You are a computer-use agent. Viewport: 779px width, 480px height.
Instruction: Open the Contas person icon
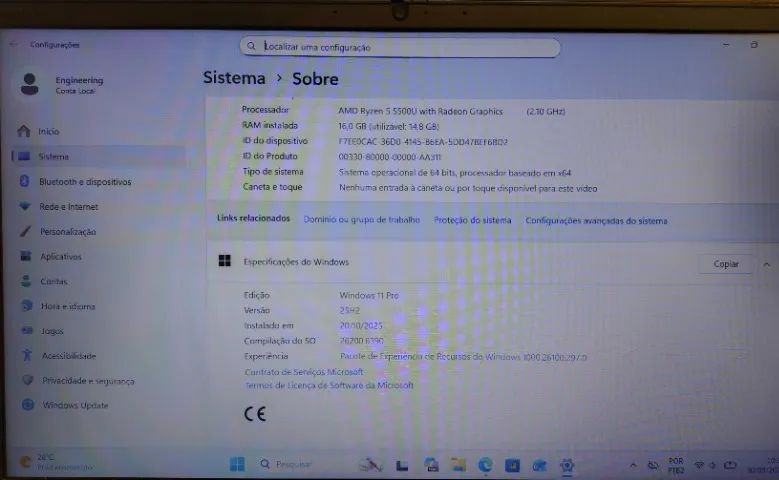(x=26, y=281)
